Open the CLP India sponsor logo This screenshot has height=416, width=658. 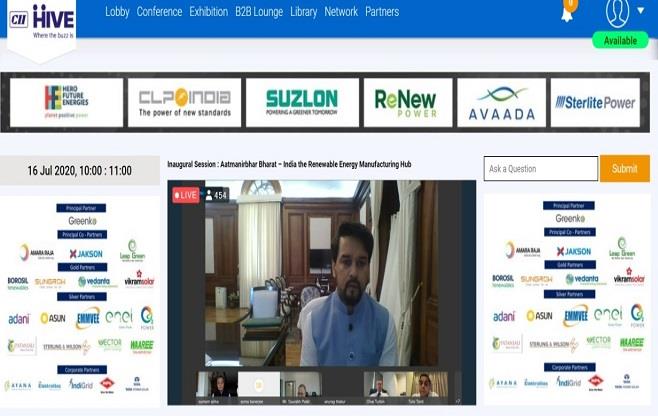tap(184, 102)
